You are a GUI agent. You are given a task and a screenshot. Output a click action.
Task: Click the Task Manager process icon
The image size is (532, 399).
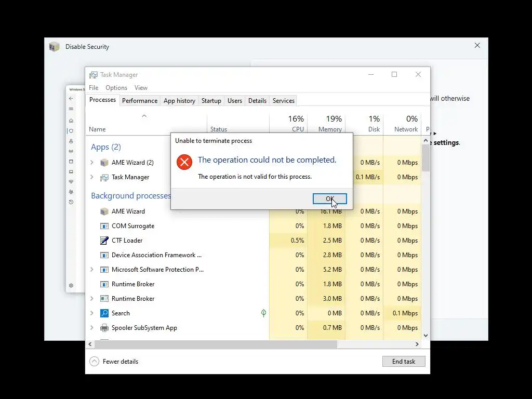pos(104,177)
